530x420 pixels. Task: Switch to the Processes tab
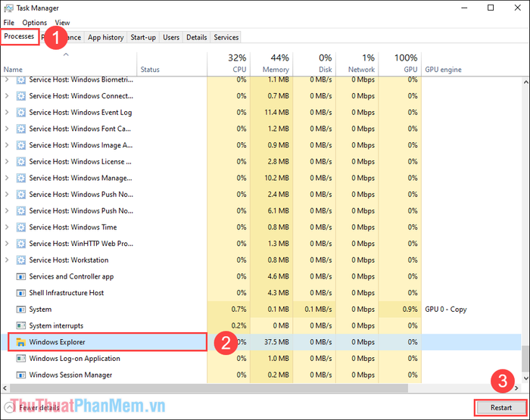coord(19,36)
